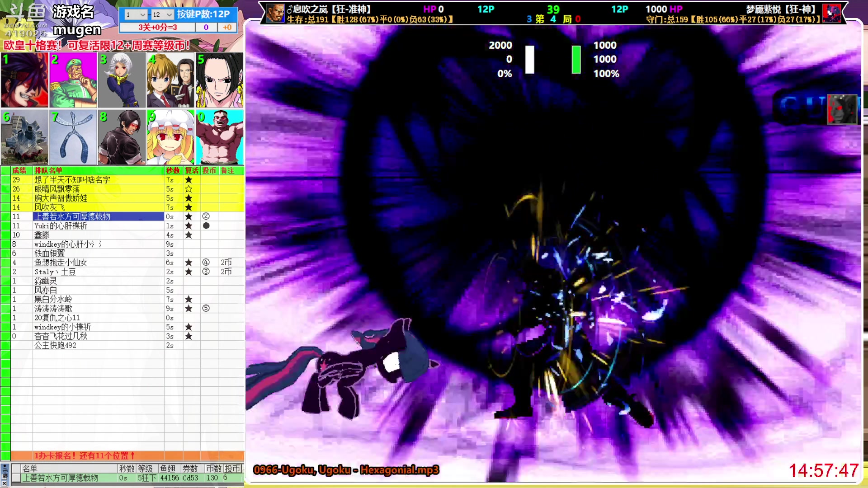Select character portrait number 5 black-haired woman

[219, 80]
